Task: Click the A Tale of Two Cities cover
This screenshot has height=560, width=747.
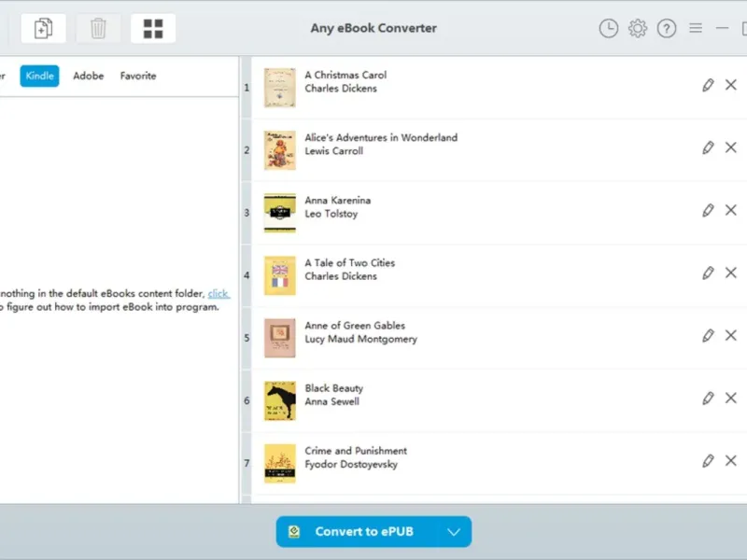Action: click(280, 275)
